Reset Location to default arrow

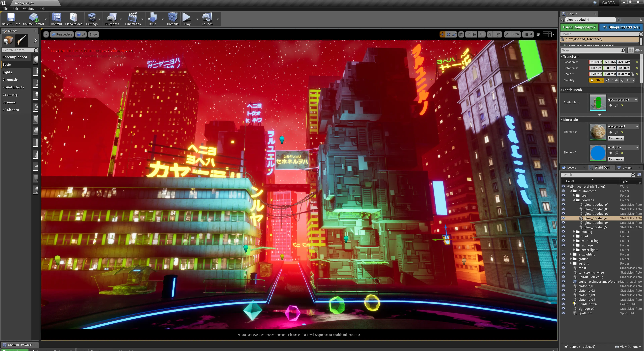[x=636, y=62]
